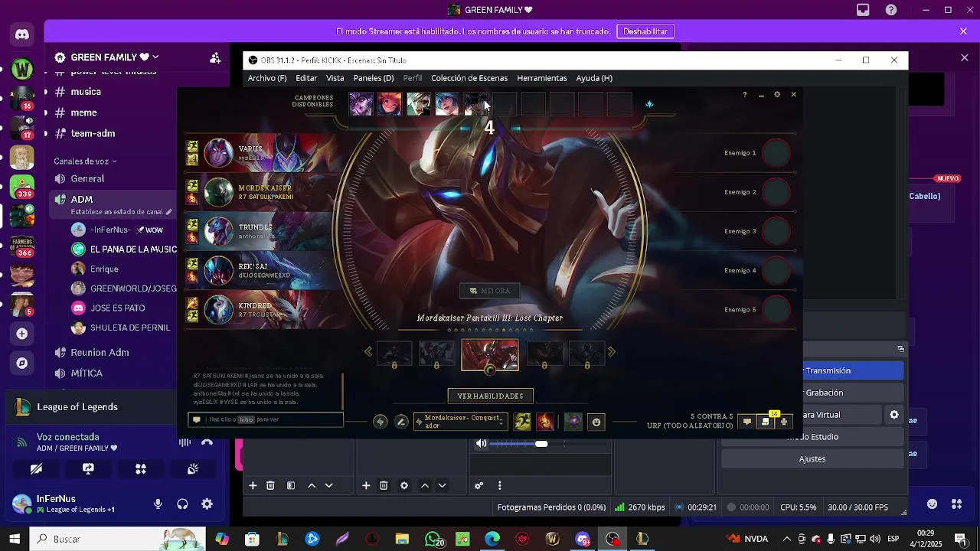Mute the OBS audio mixer speaker icon
The width and height of the screenshot is (980, 551).
[481, 444]
